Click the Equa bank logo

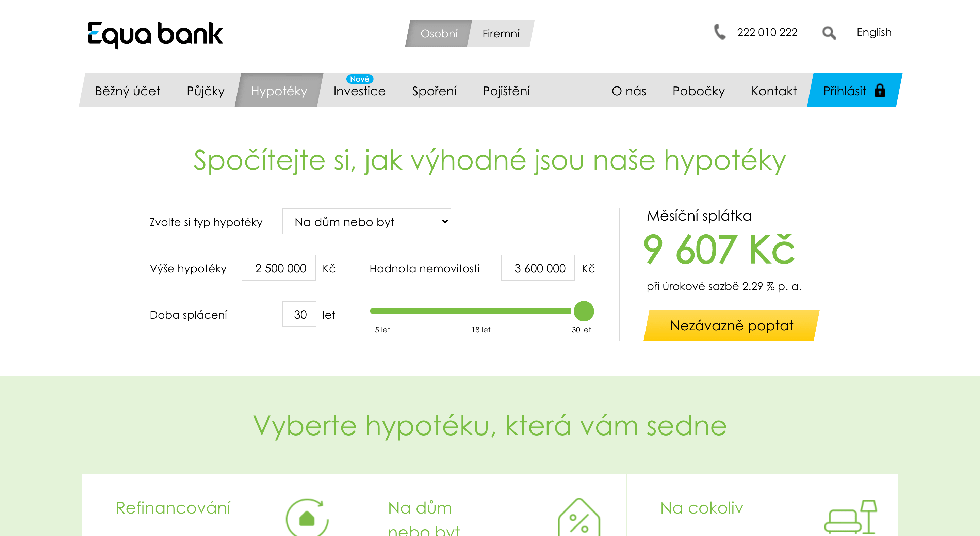(x=155, y=35)
